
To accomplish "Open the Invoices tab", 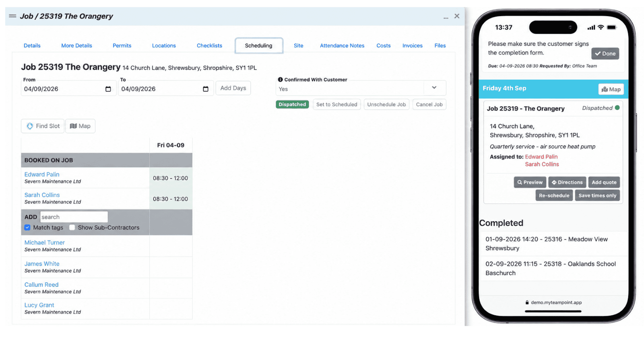I will point(413,46).
